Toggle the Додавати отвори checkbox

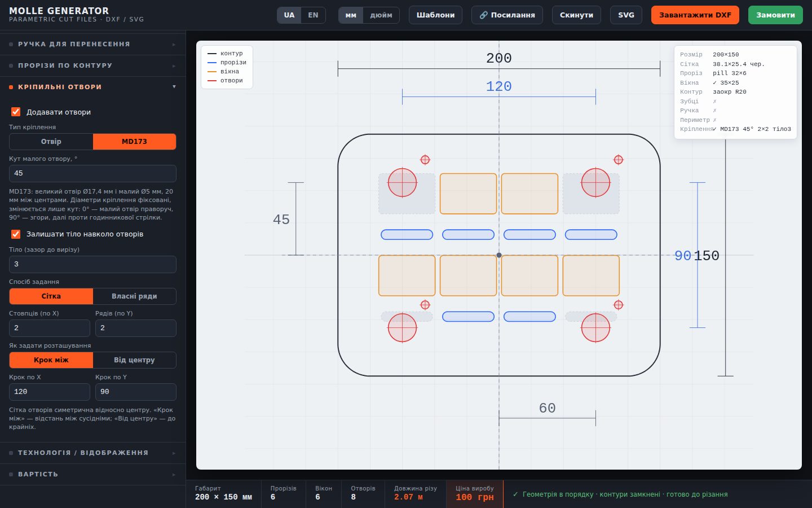click(x=16, y=112)
